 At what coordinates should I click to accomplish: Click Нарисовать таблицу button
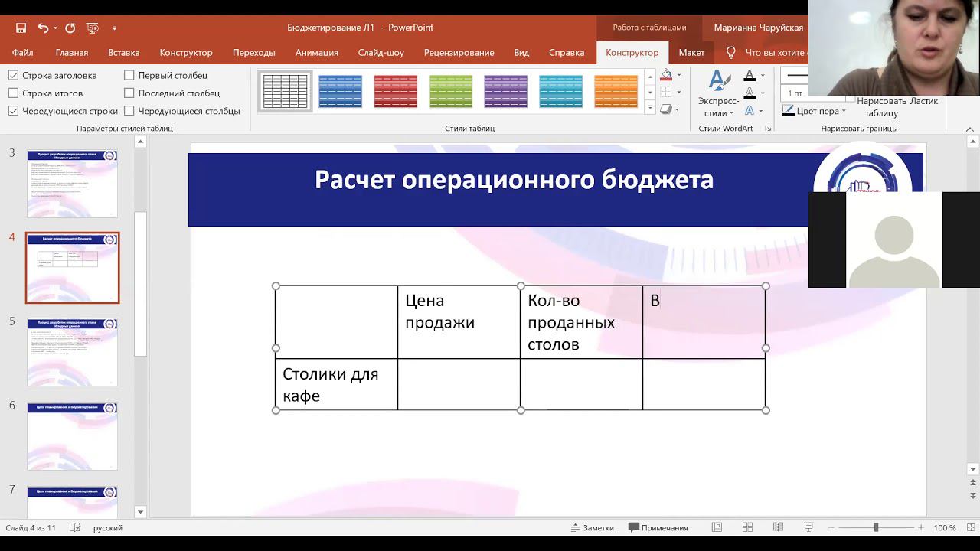coord(881,107)
